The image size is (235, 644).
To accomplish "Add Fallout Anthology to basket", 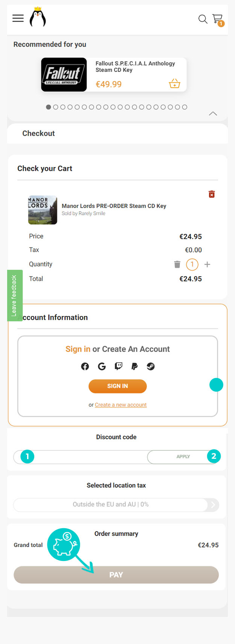I will [x=174, y=83].
